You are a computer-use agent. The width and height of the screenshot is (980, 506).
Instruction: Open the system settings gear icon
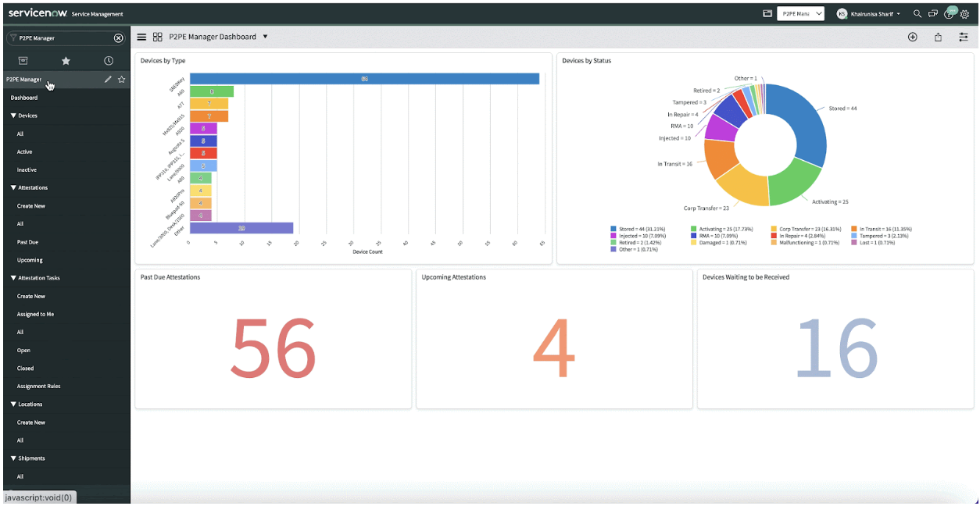click(964, 14)
